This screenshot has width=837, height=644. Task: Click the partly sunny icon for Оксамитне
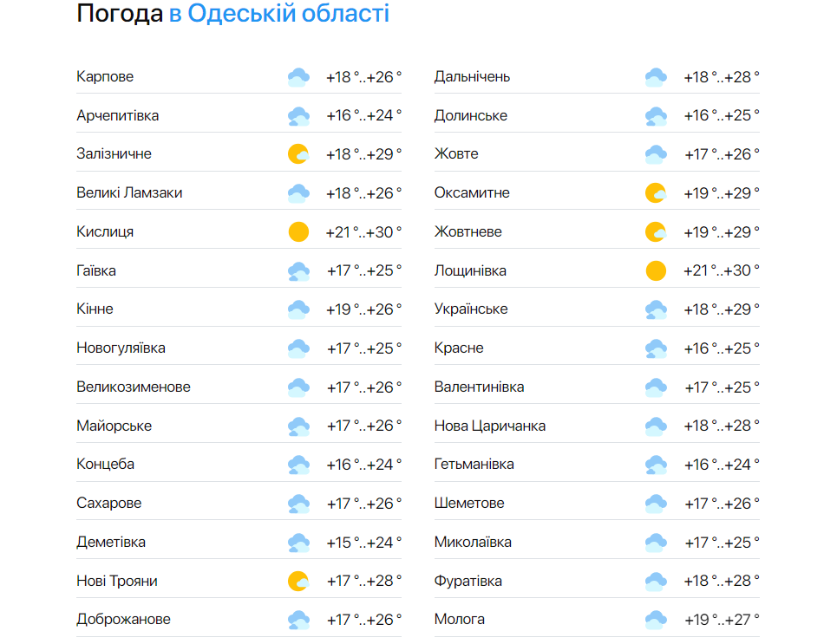pyautogui.click(x=657, y=192)
